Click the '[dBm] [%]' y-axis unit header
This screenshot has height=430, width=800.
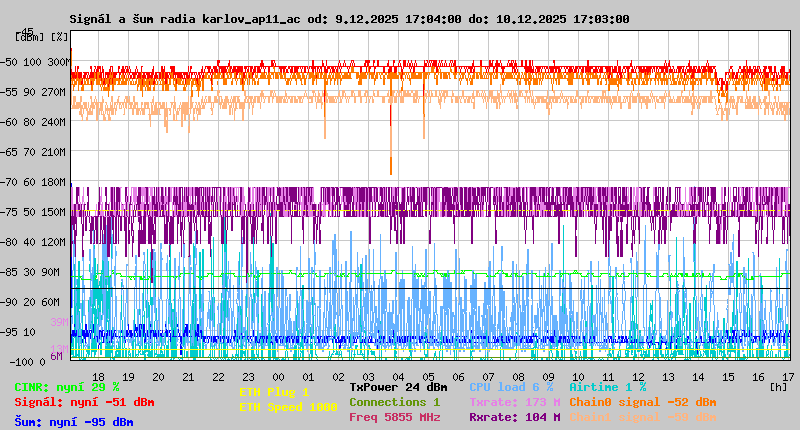[43, 37]
